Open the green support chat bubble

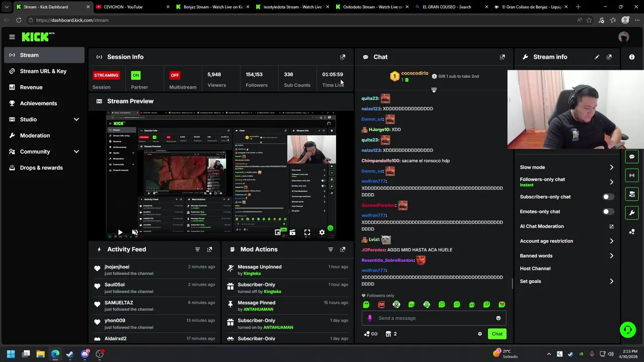point(627,330)
